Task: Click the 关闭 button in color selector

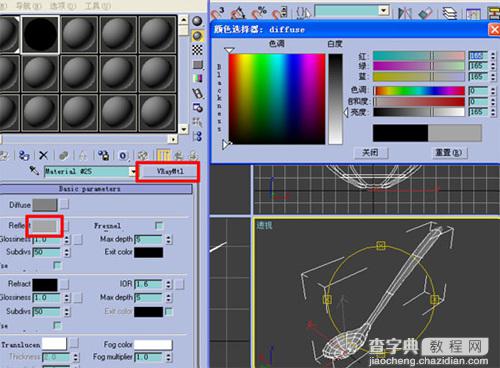Action: [x=370, y=153]
